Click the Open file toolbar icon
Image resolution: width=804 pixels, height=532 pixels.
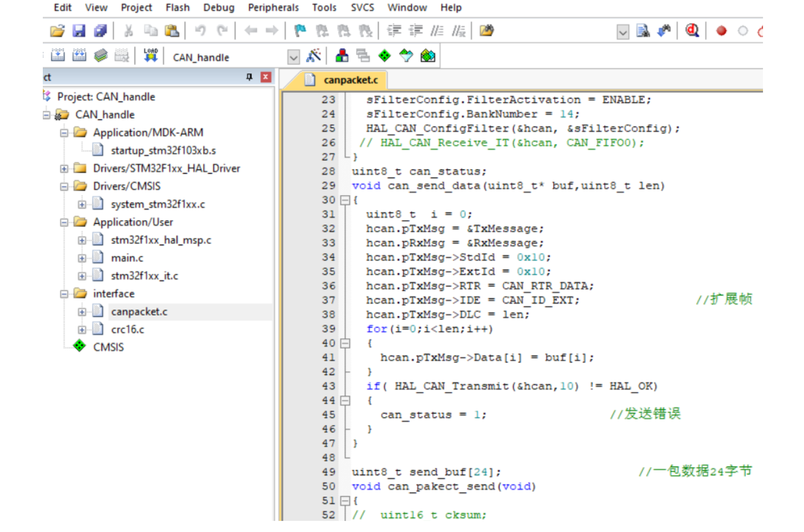(x=57, y=31)
